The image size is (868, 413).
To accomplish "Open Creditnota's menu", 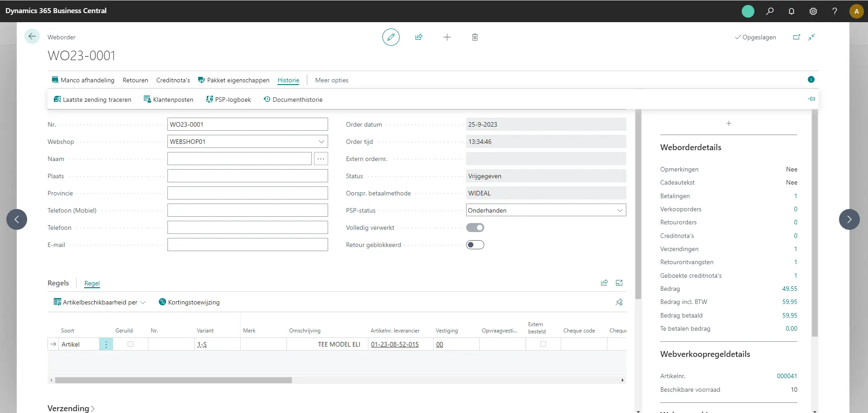I will click(173, 80).
